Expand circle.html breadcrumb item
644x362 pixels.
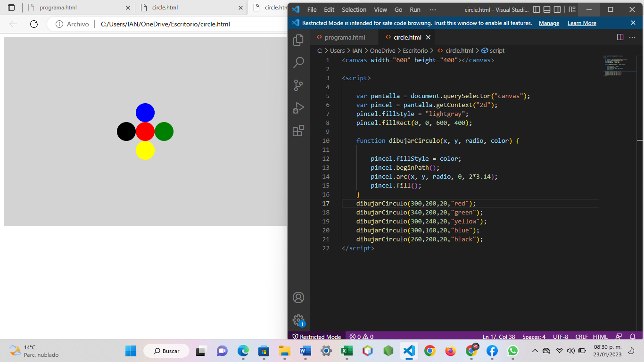pos(455,50)
